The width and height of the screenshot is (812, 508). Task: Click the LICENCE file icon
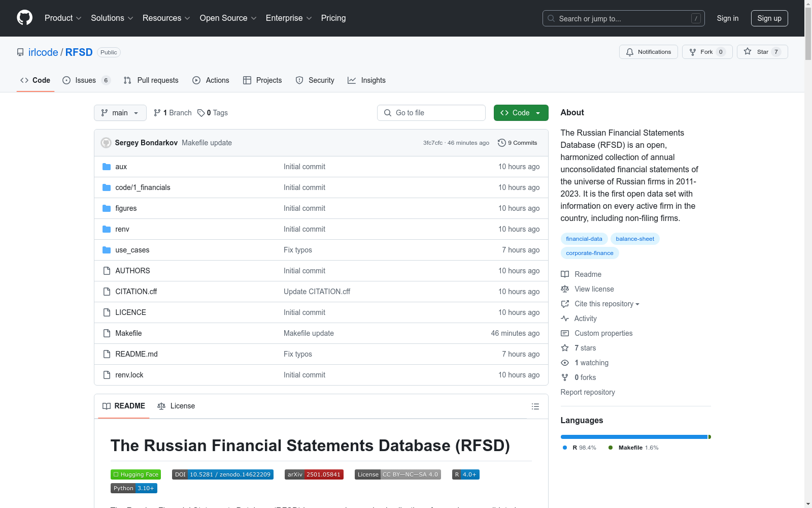point(107,312)
